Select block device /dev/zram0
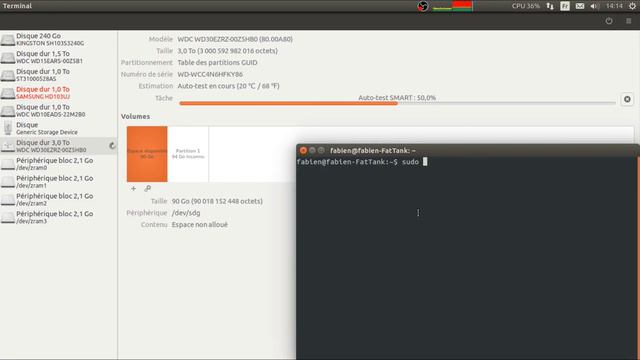 [58, 164]
